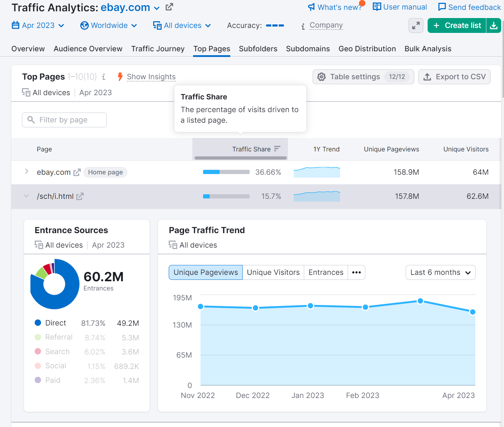Expand the ebay.com home page row

click(27, 172)
